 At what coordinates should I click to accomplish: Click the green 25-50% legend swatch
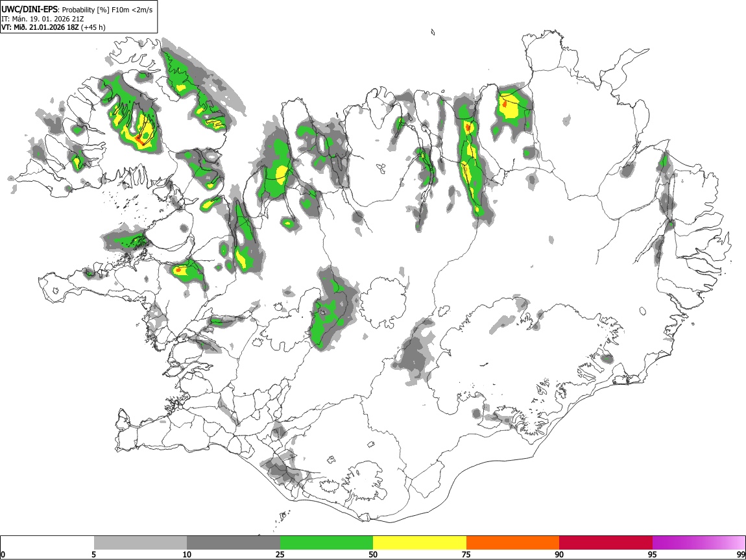pyautogui.click(x=326, y=543)
